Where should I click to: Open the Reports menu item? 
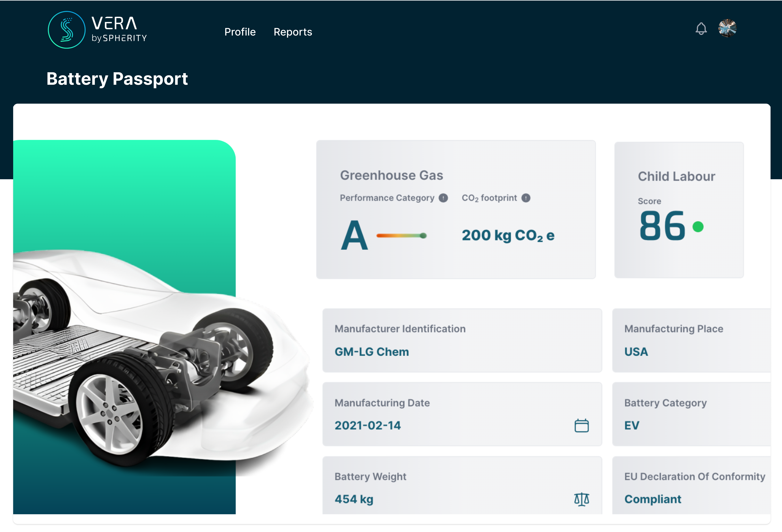[293, 32]
